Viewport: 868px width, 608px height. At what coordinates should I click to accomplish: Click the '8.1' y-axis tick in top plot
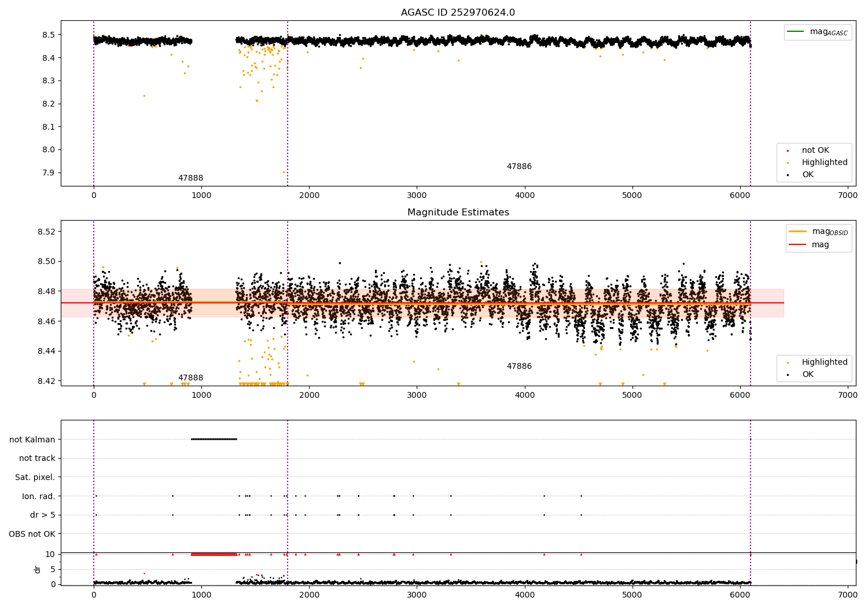coord(49,127)
